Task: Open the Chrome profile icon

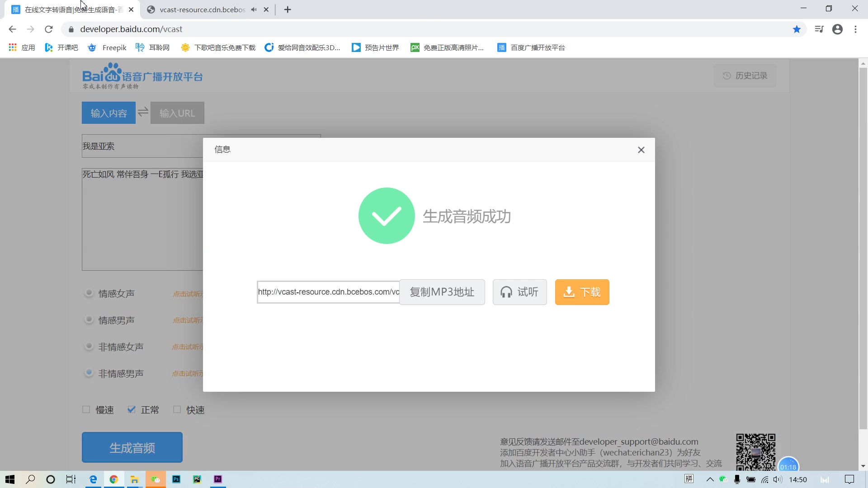Action: click(837, 29)
